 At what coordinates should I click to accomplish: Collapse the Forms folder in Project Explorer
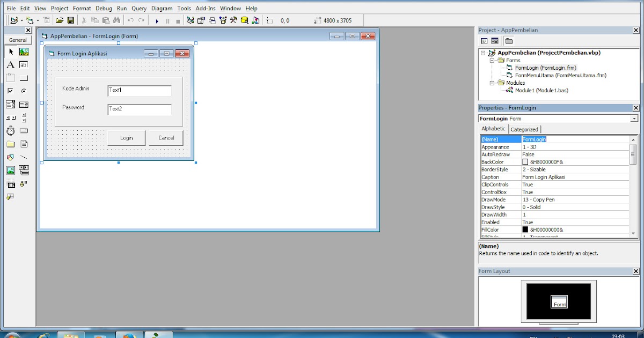[492, 60]
